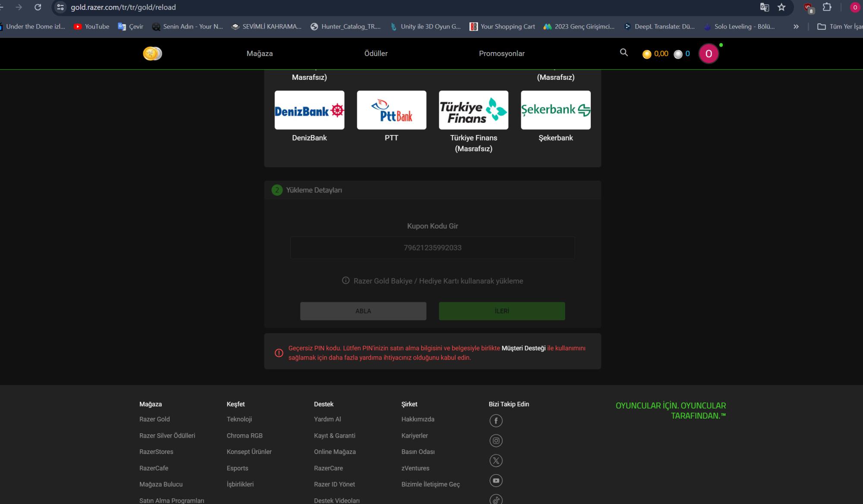Open the navbar search icon
The image size is (863, 504).
pos(623,53)
